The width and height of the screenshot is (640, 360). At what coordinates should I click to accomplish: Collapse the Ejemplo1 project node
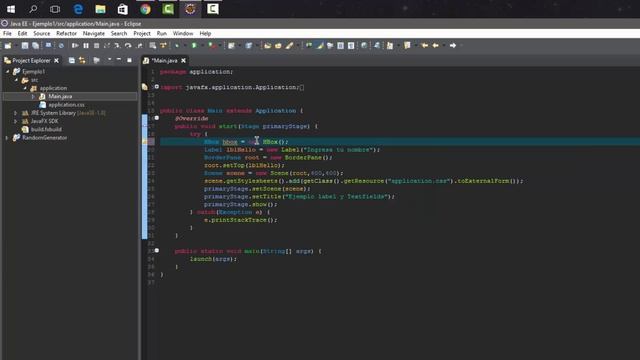tap(7, 71)
